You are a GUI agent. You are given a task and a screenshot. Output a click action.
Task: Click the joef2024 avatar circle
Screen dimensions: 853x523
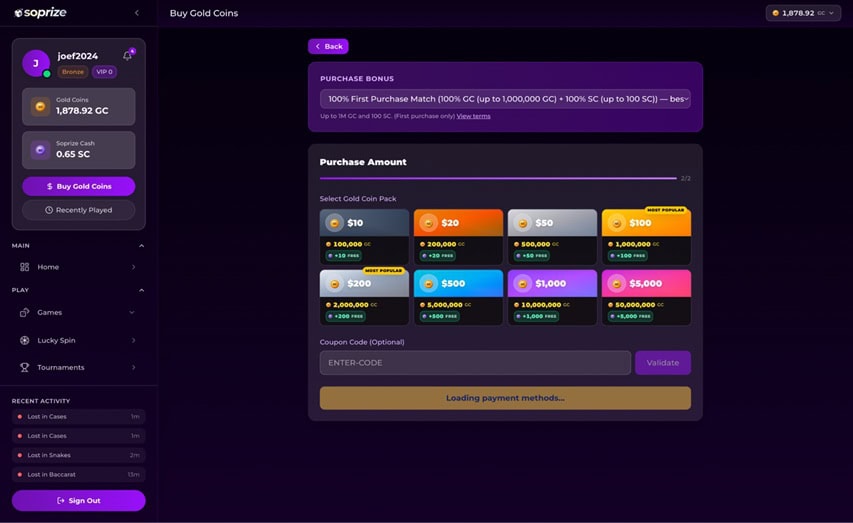[36, 63]
